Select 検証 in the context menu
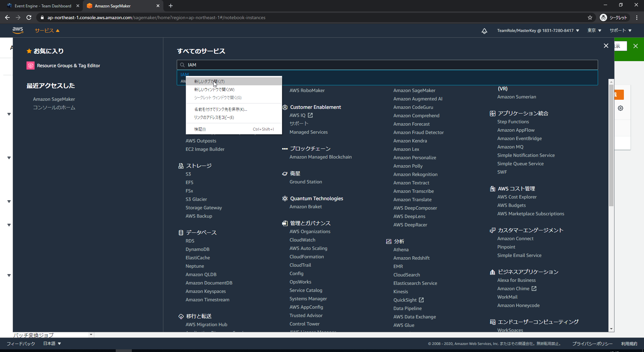The image size is (644, 352). (x=234, y=129)
